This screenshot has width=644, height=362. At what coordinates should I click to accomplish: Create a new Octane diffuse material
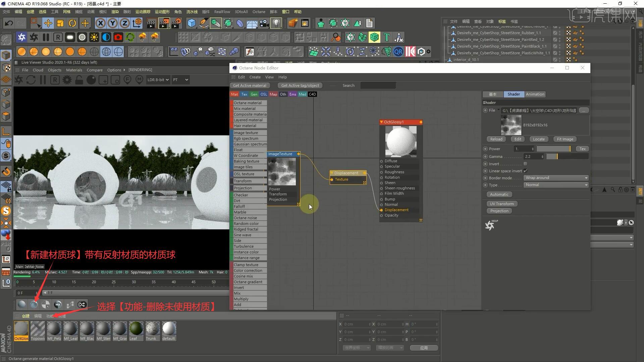coord(22,304)
